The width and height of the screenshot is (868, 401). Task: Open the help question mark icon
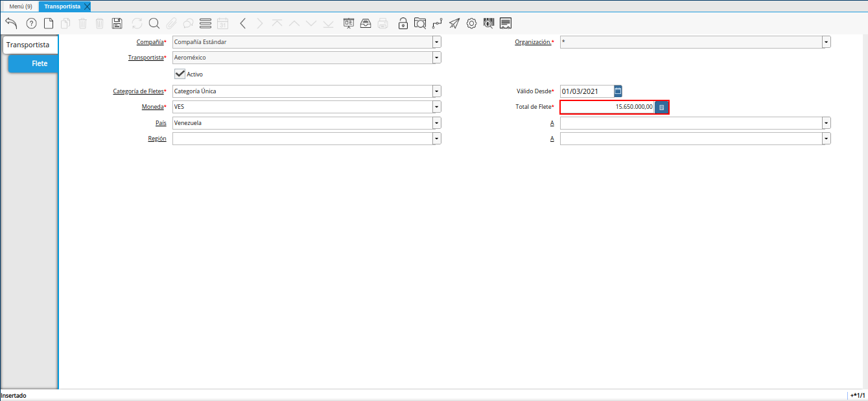31,23
